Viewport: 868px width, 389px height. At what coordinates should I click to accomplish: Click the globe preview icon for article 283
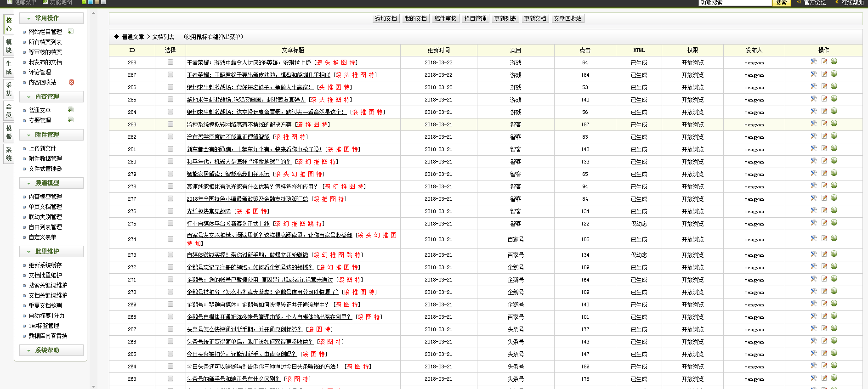pos(834,124)
